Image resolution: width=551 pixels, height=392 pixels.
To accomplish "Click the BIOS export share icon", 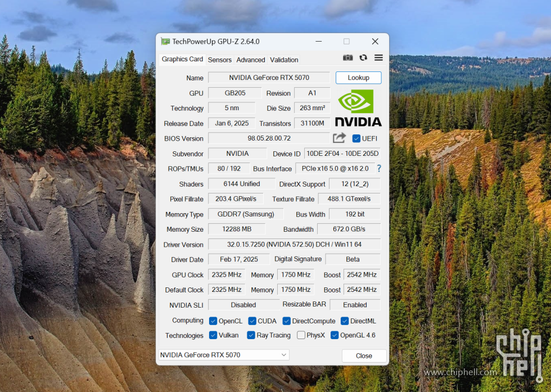I will [339, 138].
